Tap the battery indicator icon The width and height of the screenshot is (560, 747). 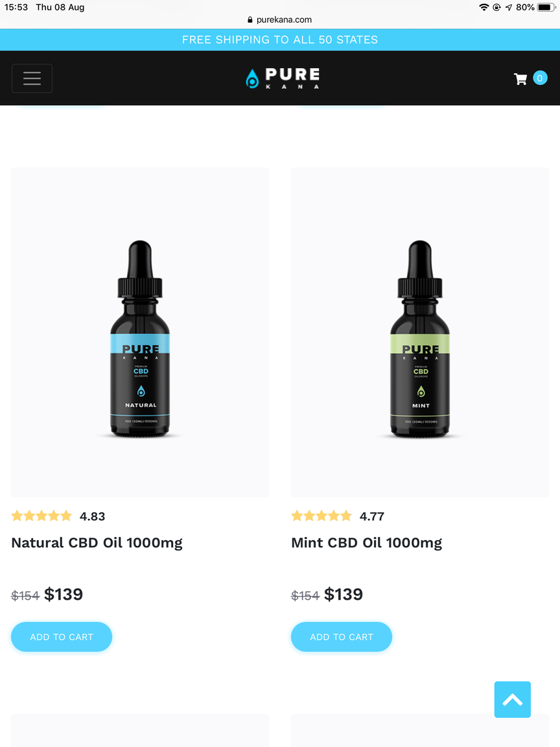click(x=546, y=7)
